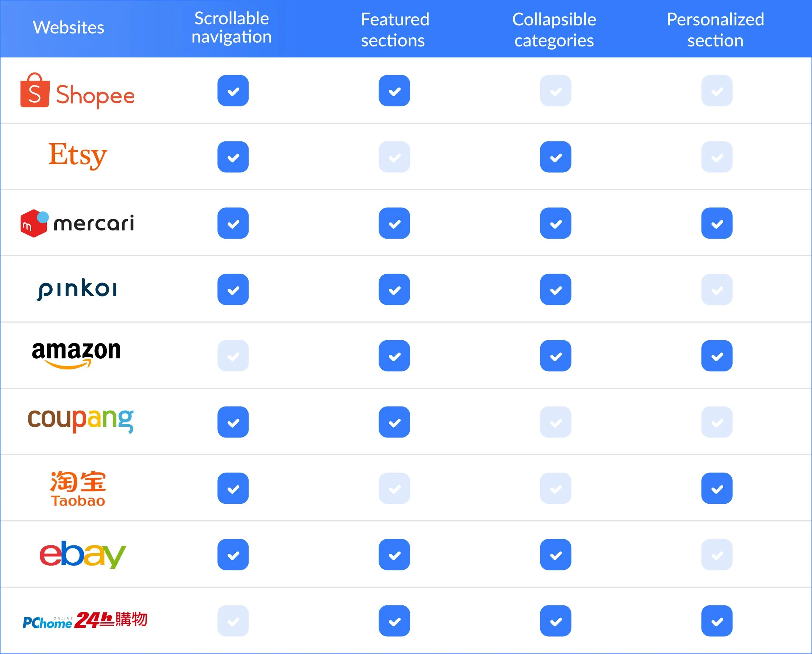Enable eBay's personalized section checkbox

[x=717, y=555]
